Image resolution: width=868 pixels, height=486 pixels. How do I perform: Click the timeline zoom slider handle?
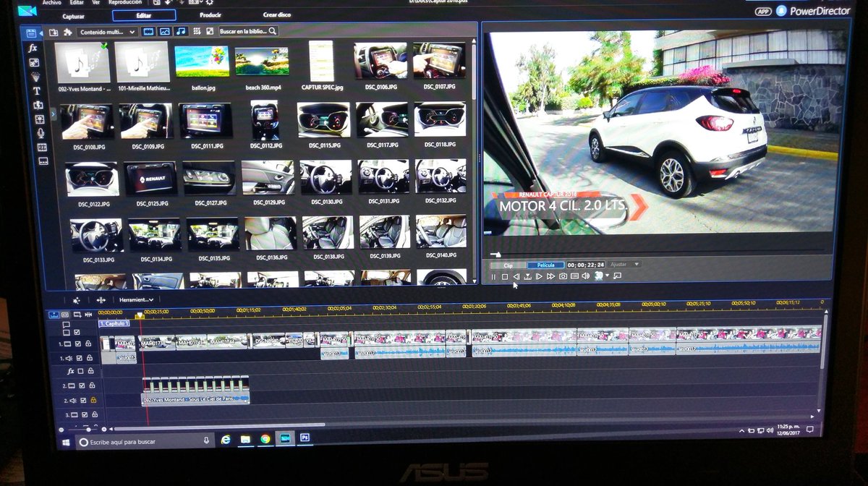point(88,430)
